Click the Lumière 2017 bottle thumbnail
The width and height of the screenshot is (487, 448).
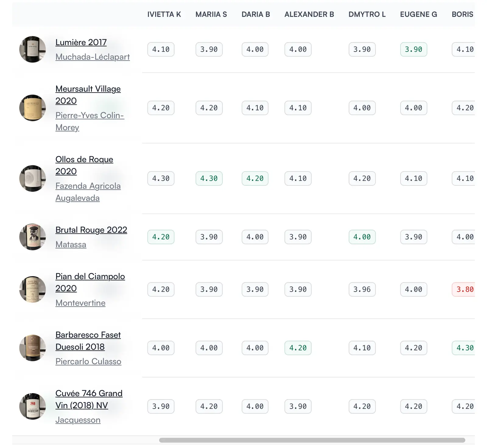click(33, 49)
